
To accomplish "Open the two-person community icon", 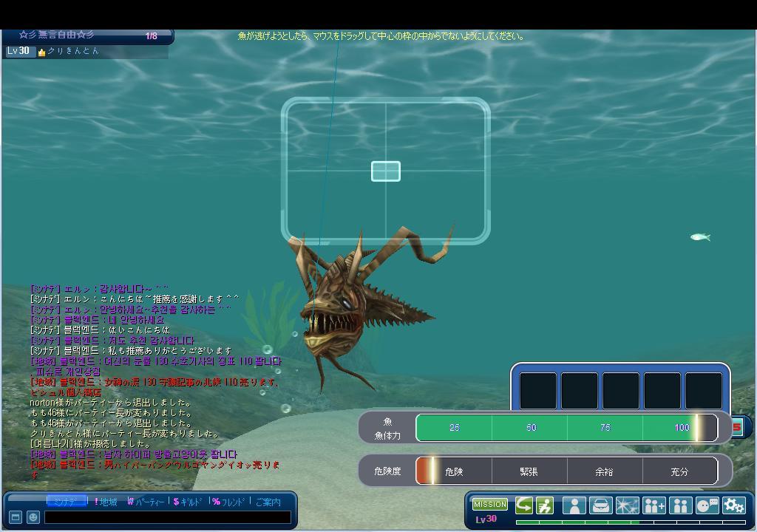I will coord(681,505).
